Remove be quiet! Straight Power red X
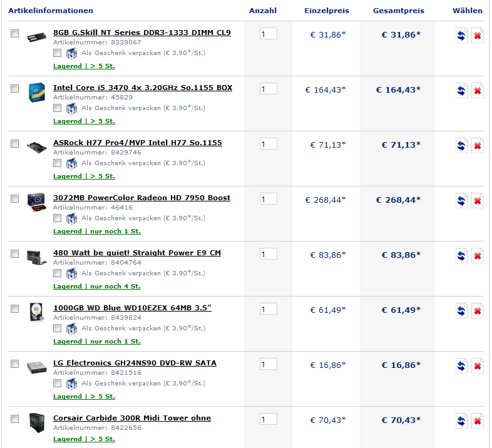492x448 pixels. pos(477,256)
